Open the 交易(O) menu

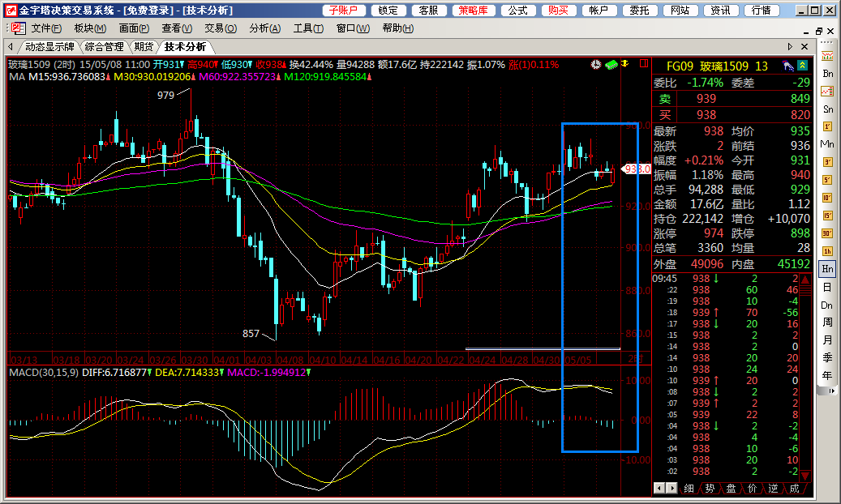(x=221, y=28)
